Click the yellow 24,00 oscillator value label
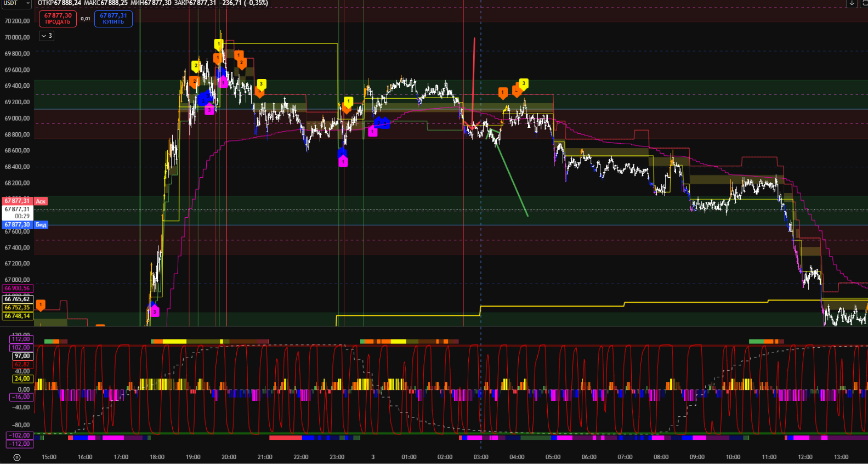 point(22,379)
